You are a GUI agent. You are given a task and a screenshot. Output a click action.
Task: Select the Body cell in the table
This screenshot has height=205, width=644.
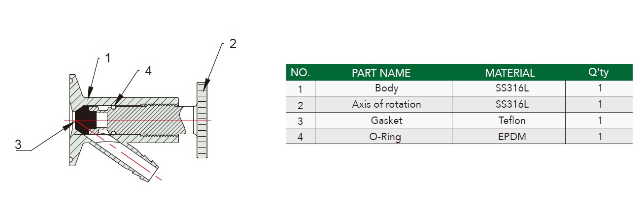coord(384,88)
